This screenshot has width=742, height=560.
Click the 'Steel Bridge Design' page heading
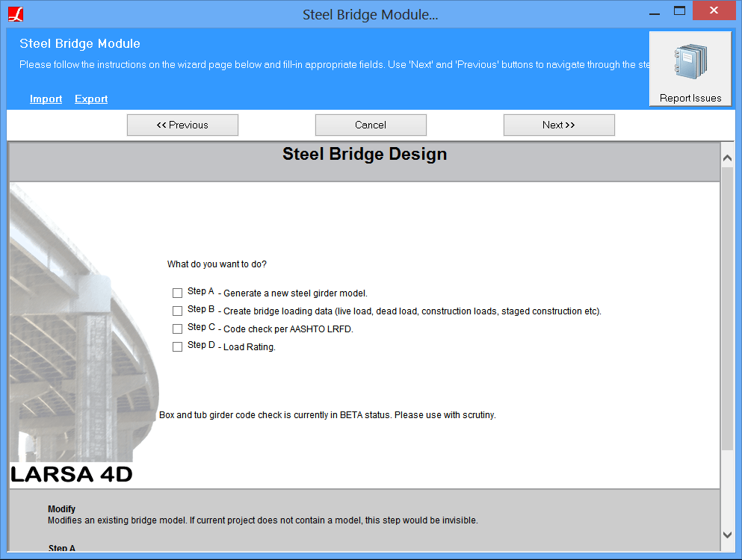pos(365,155)
